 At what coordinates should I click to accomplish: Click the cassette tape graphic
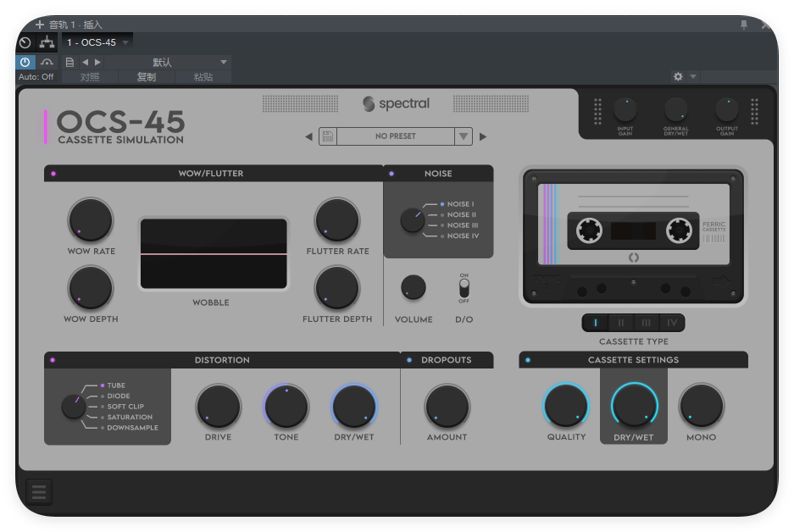coord(634,236)
